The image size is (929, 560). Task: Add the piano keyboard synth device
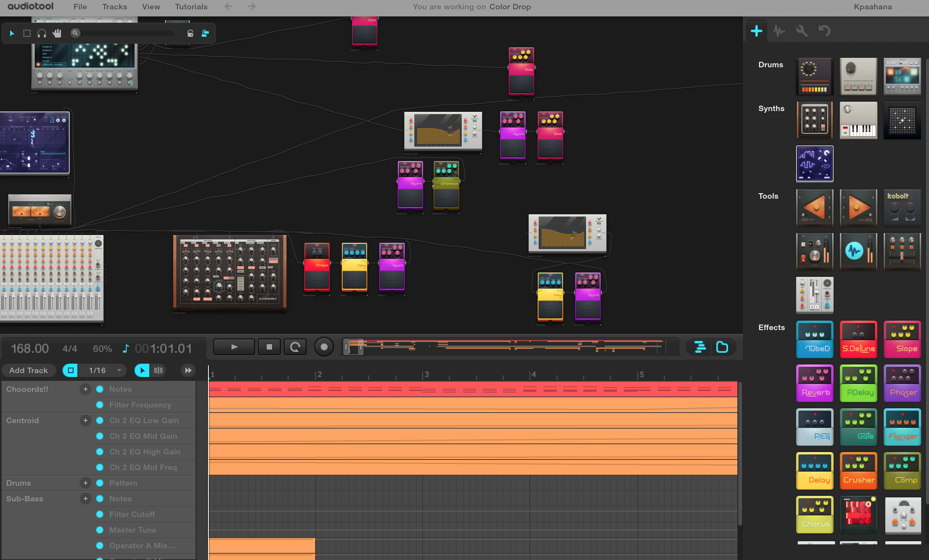(859, 120)
